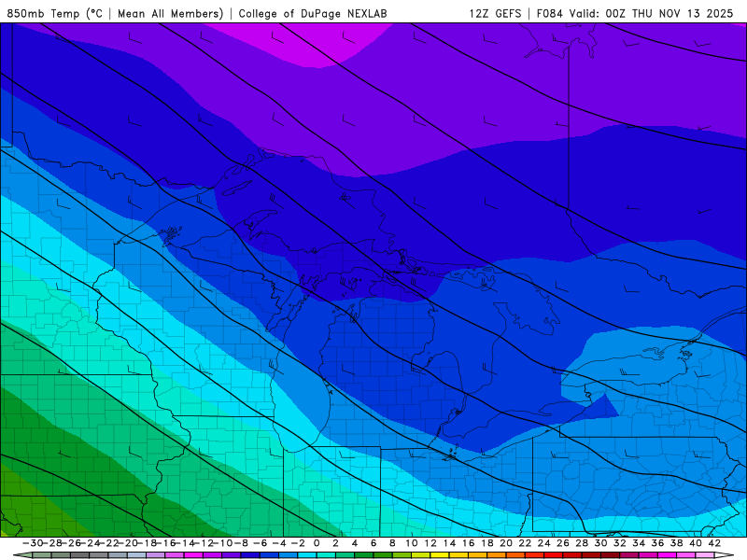Select the colorbar swatch between 12 and 14

tap(440, 555)
